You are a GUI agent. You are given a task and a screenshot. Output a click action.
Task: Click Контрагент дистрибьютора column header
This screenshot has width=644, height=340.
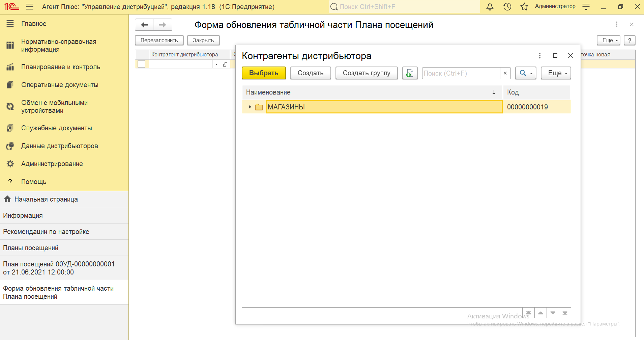coord(190,54)
